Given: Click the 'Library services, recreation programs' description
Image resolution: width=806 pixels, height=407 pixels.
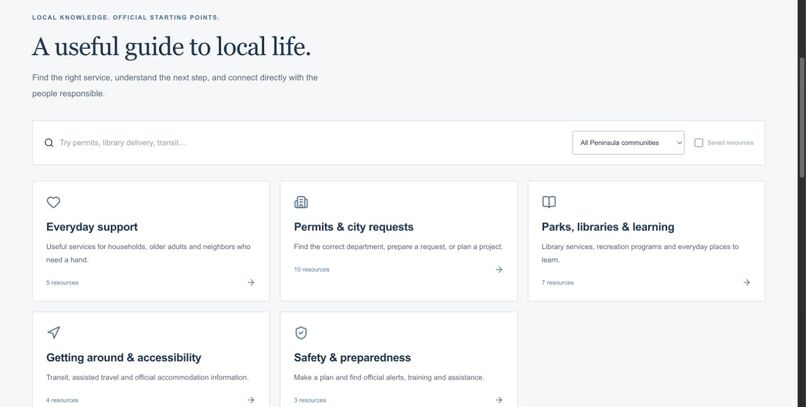Looking at the screenshot, I should click(640, 253).
